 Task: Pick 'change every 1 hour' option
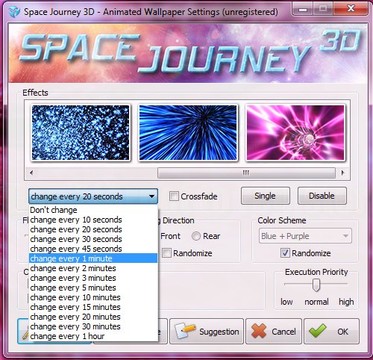[93, 336]
